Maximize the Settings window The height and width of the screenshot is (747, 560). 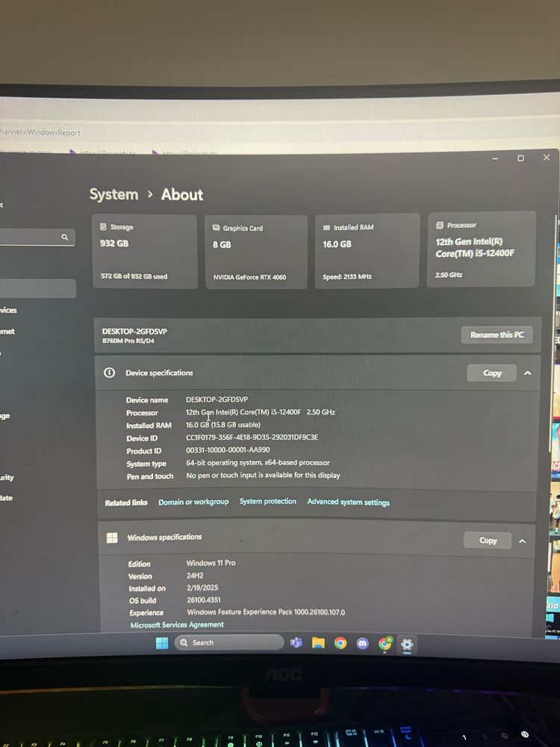click(x=521, y=158)
